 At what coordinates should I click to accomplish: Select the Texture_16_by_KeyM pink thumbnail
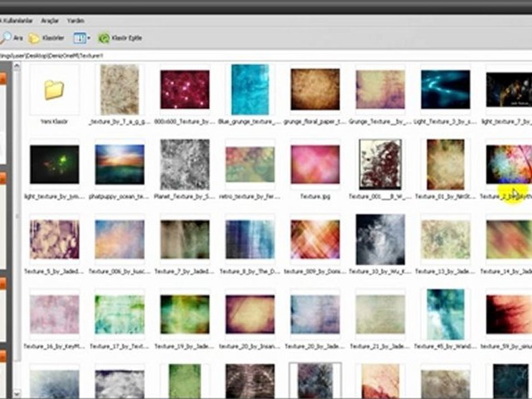click(x=54, y=315)
